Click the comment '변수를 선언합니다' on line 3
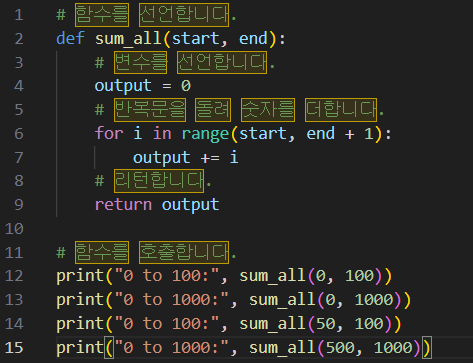Screen dimensions: 473x363 coord(190,62)
